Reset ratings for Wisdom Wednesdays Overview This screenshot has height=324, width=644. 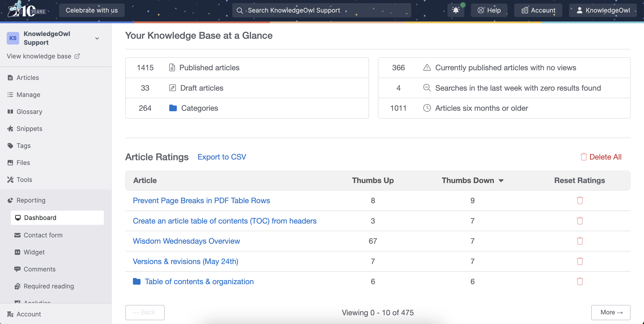tap(580, 241)
